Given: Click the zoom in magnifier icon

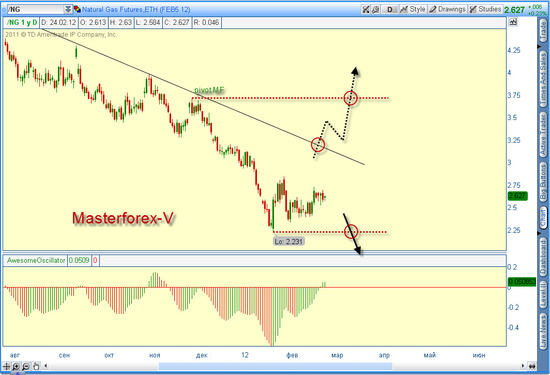Looking at the screenshot, I should pyautogui.click(x=16, y=367).
